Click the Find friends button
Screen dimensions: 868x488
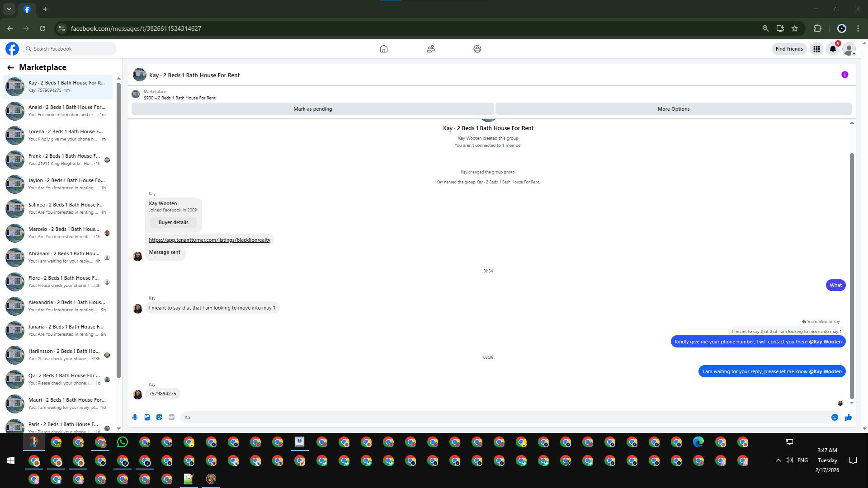point(789,49)
